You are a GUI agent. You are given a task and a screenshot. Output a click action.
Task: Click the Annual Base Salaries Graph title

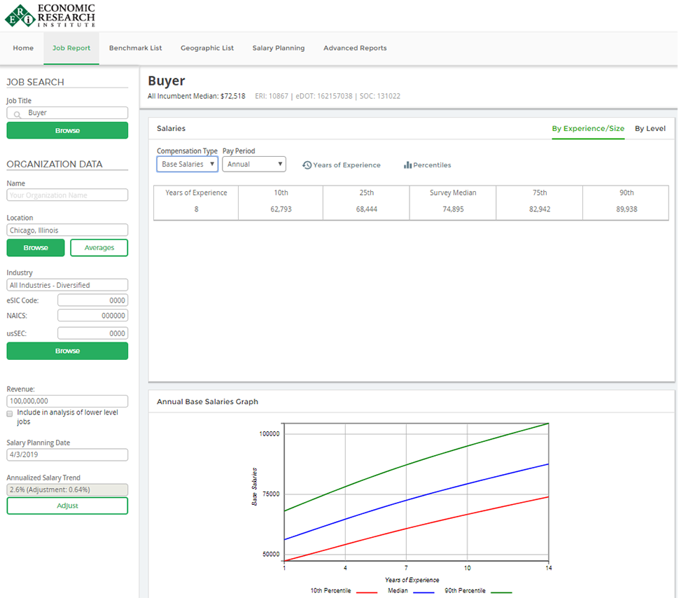tap(208, 401)
